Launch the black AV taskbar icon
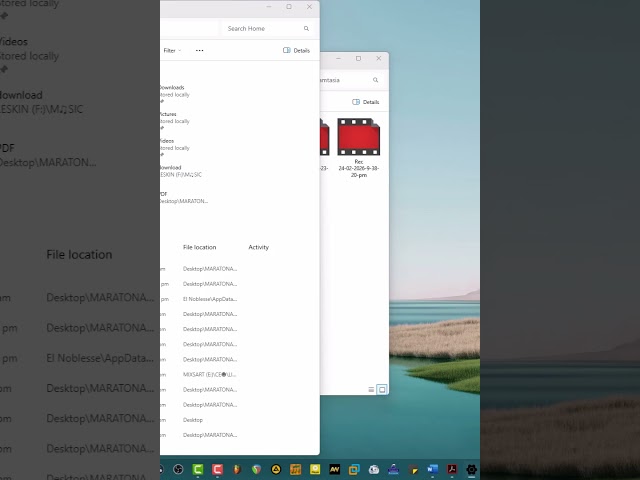The image size is (640, 480). (335, 469)
